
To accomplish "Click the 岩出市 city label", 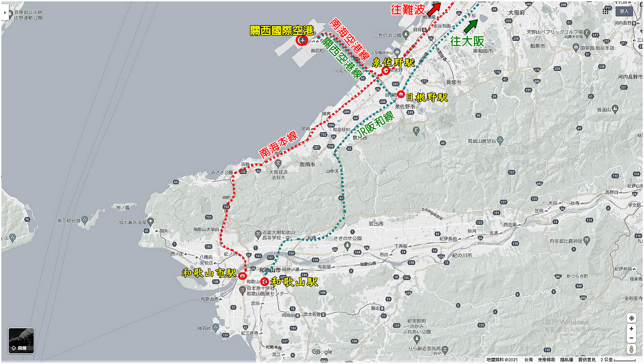I will (x=376, y=224).
